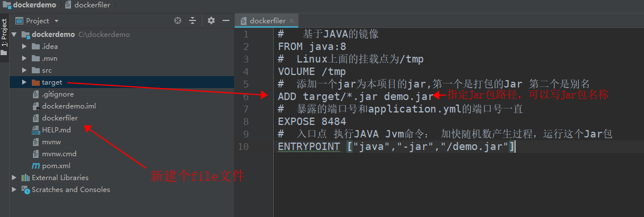Image resolution: width=644 pixels, height=217 pixels.
Task: Click the mvnw.cmd file icon
Action: (35, 154)
